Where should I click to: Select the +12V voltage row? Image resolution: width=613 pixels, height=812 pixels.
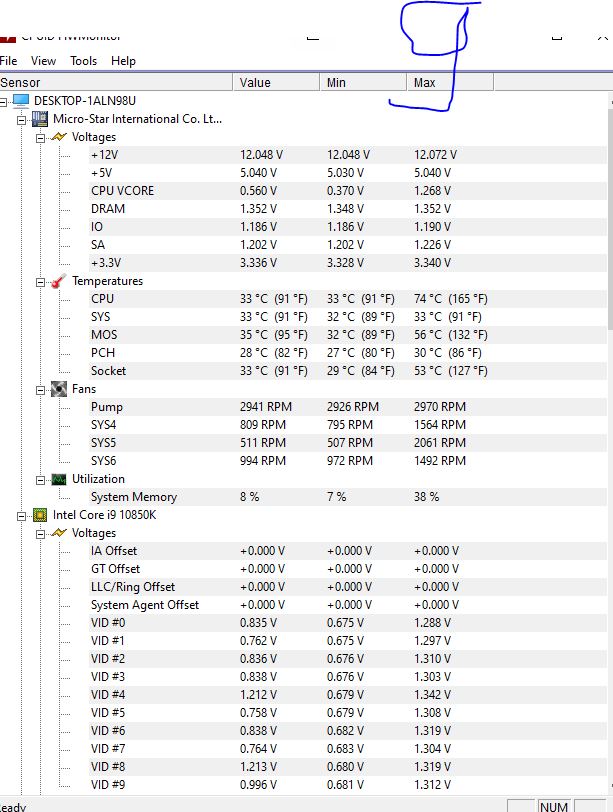(x=348, y=155)
